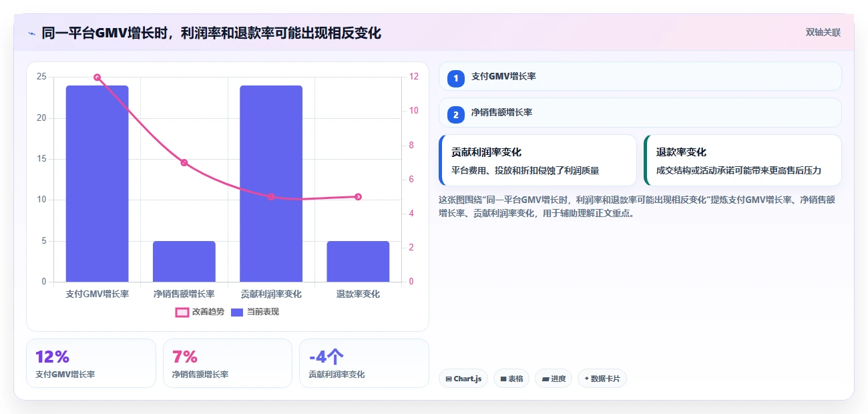
Task: Select the 7% 净销售额增长率 stat card
Action: coord(228,363)
